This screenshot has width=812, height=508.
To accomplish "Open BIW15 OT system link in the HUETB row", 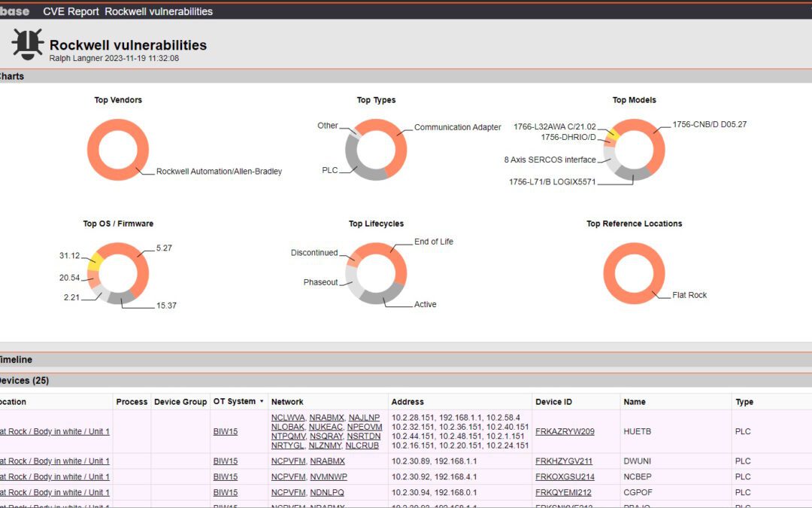I will point(226,431).
